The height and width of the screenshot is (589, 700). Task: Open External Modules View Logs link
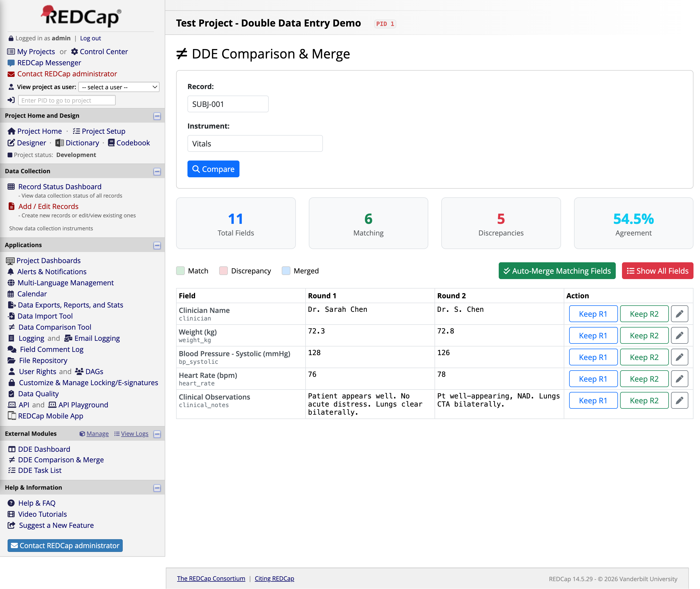[x=135, y=434]
